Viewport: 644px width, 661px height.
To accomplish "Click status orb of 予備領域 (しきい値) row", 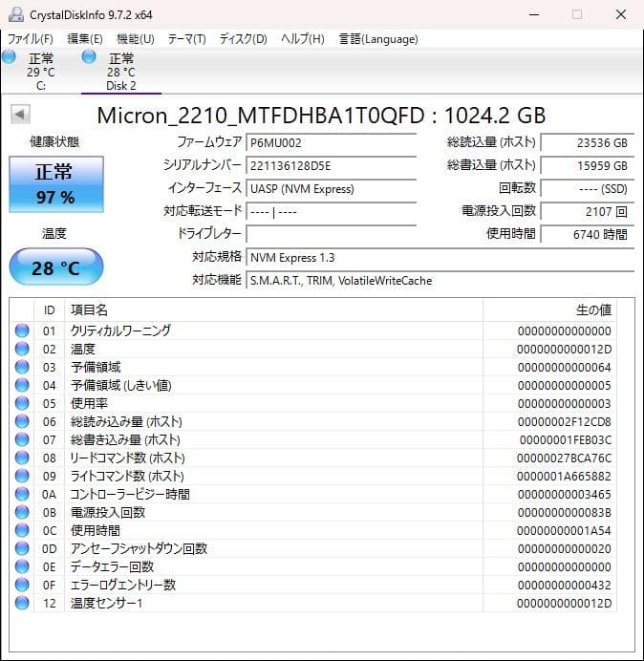I will [x=22, y=385].
